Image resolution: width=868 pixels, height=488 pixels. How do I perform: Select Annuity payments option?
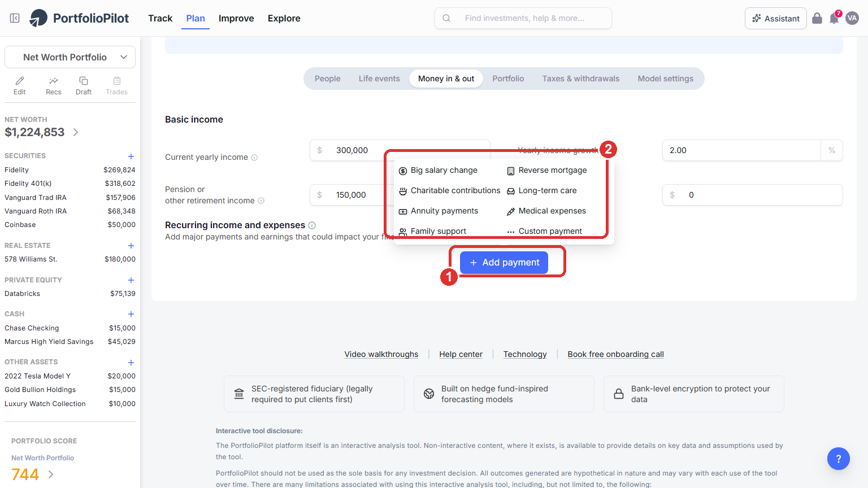pyautogui.click(x=438, y=211)
